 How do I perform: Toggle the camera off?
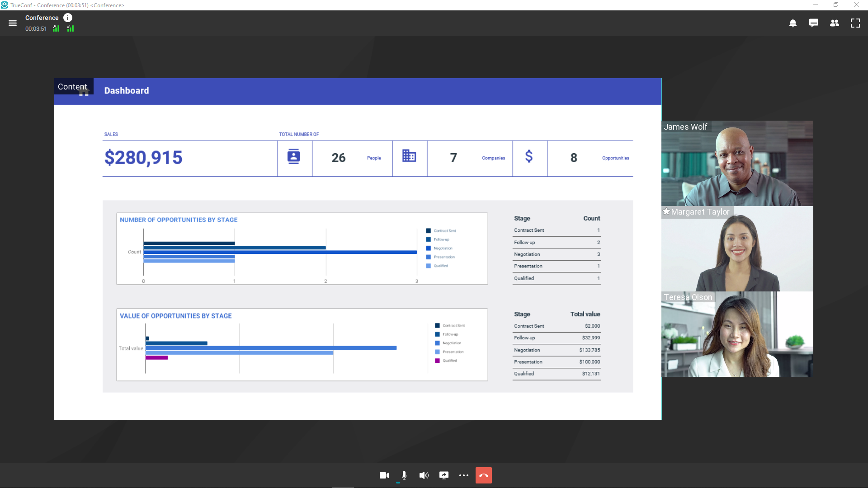(384, 475)
